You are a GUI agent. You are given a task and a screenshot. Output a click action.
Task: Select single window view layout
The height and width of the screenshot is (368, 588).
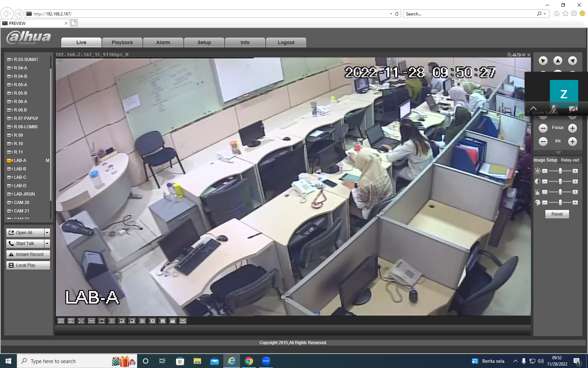click(x=101, y=321)
